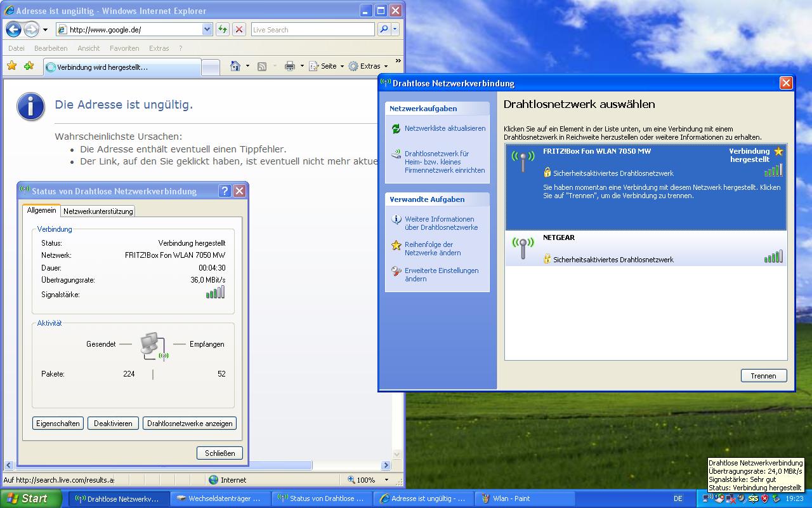Viewport: 812px width, 508px height.
Task: Click Netzwerkliste aktualisieren link
Action: click(x=445, y=128)
